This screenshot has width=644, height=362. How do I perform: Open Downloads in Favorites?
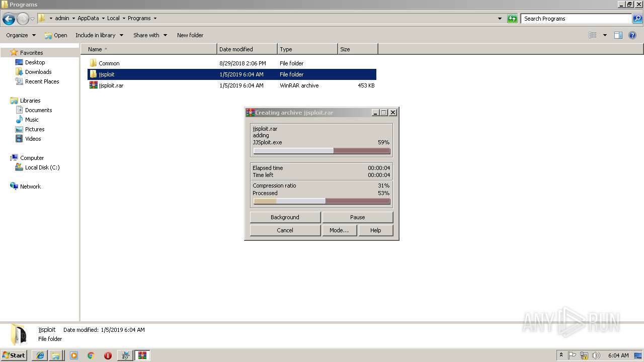(x=38, y=72)
